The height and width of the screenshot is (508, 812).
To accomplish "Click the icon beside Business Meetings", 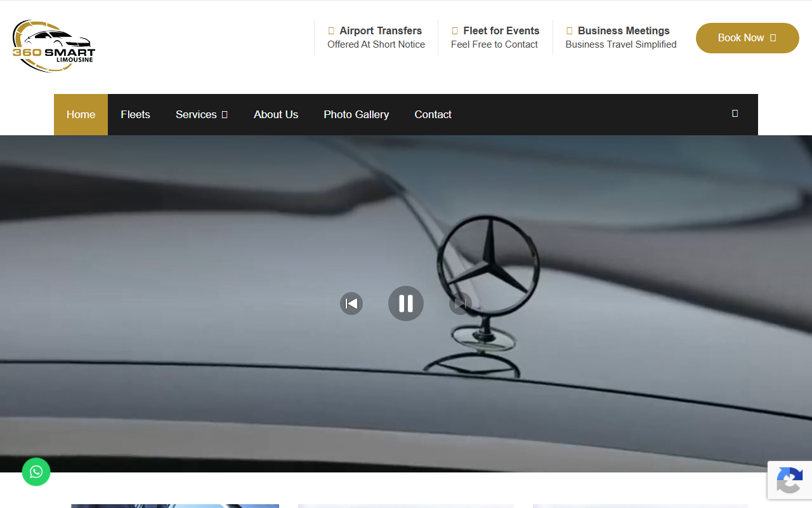I will tap(570, 30).
